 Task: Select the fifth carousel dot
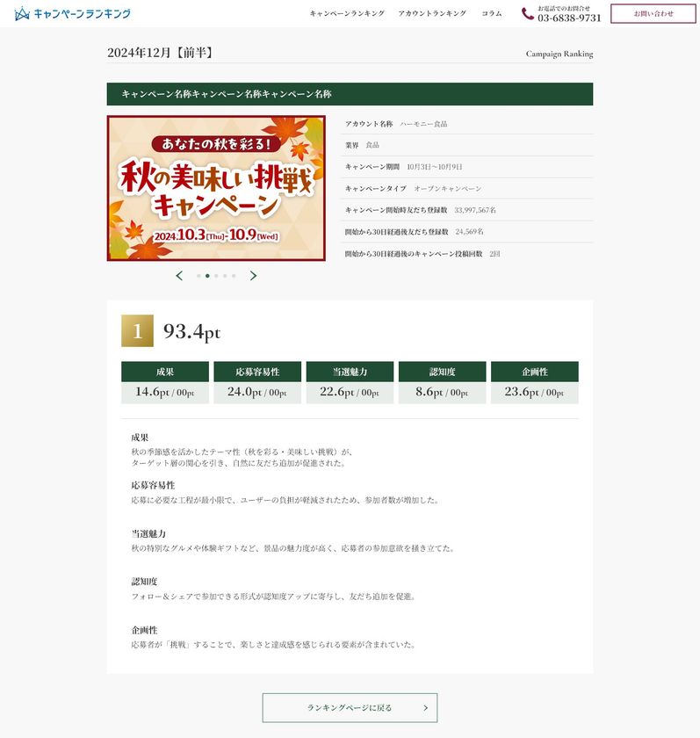(234, 276)
